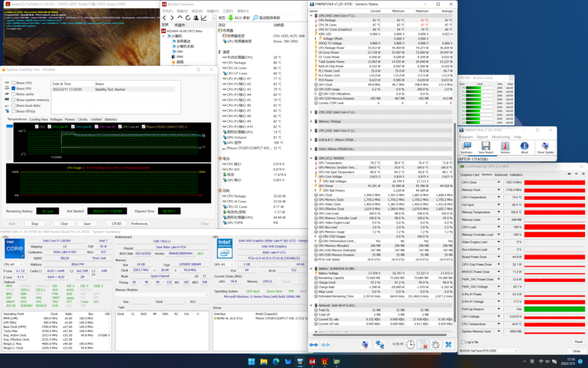
Task: Click the Refresh icon in AIDA64 toolbar
Action: 188,17
